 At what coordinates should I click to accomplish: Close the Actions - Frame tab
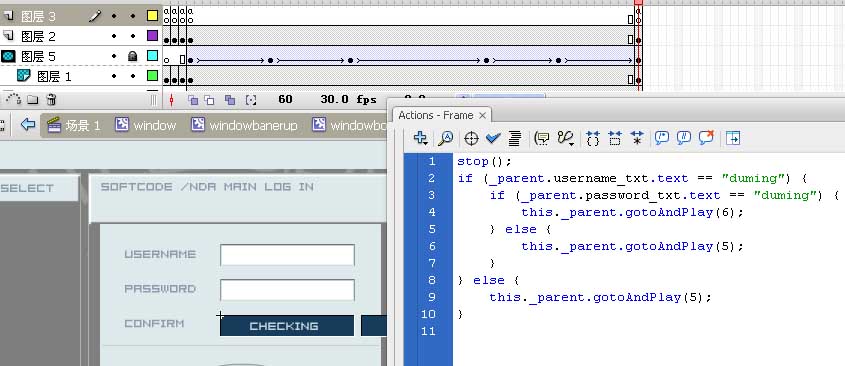482,115
